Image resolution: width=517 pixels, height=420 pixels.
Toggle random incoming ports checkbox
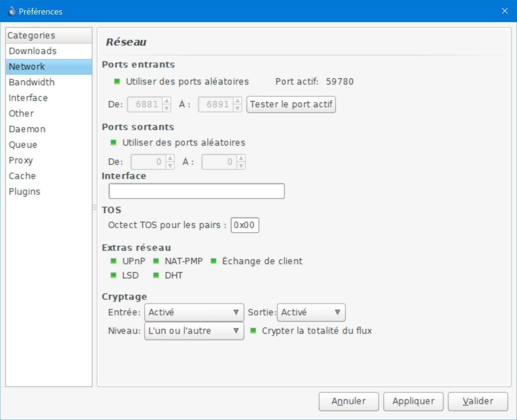coord(117,82)
